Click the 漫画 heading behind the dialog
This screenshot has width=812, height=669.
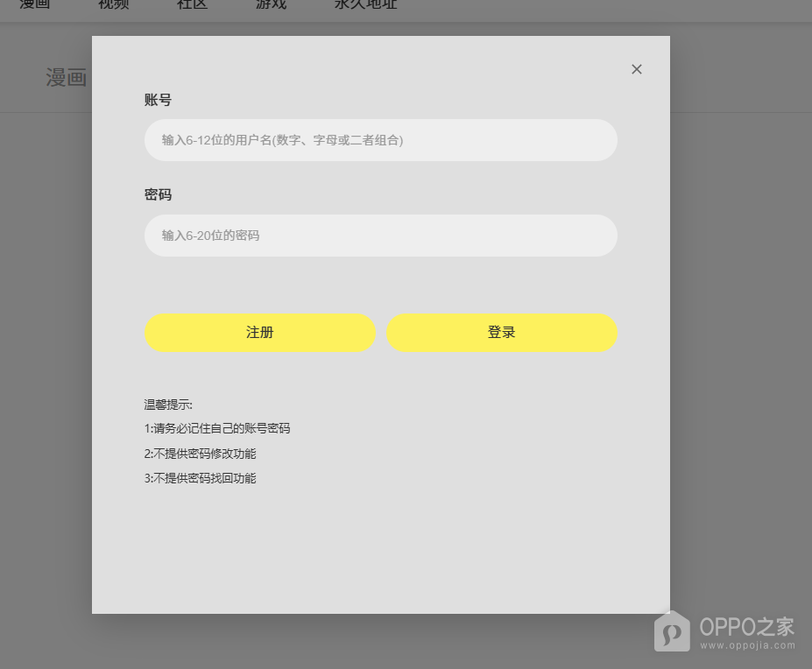point(67,78)
